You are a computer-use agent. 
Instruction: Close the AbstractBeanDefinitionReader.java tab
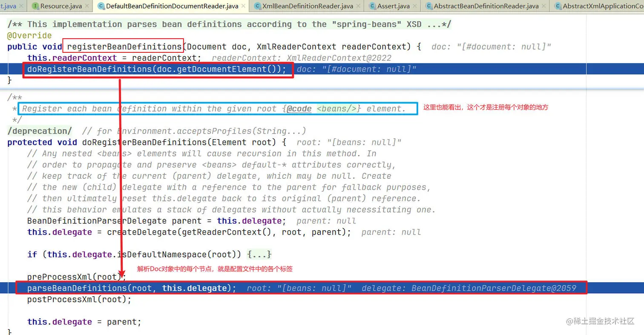click(x=544, y=6)
